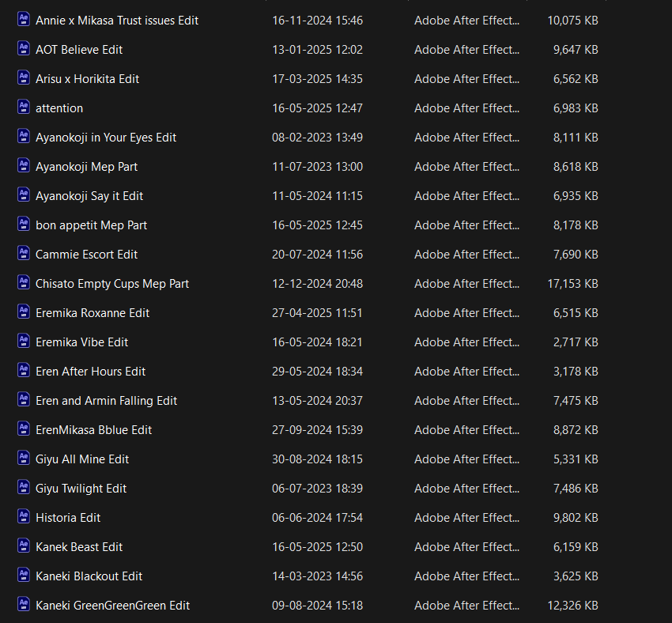
Task: Select the bon appetit Mep Part icon
Action: 23,225
